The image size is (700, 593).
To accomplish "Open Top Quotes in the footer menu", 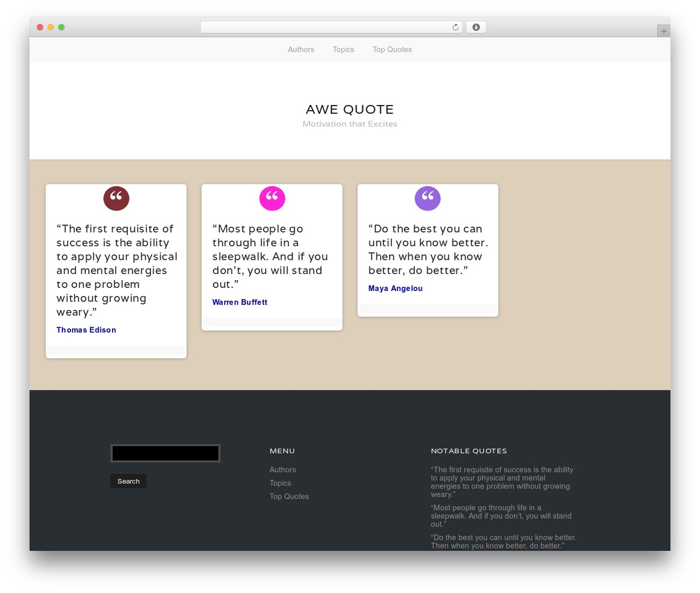I will [x=289, y=497].
